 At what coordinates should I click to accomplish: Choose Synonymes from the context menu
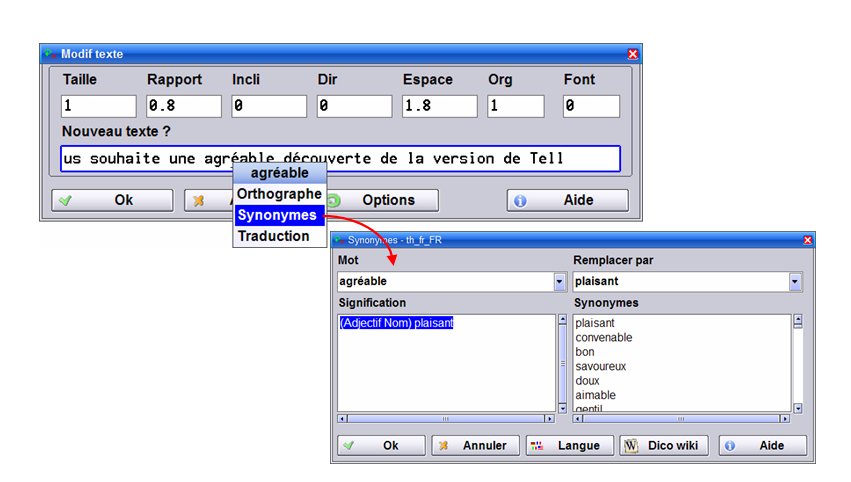pyautogui.click(x=280, y=215)
